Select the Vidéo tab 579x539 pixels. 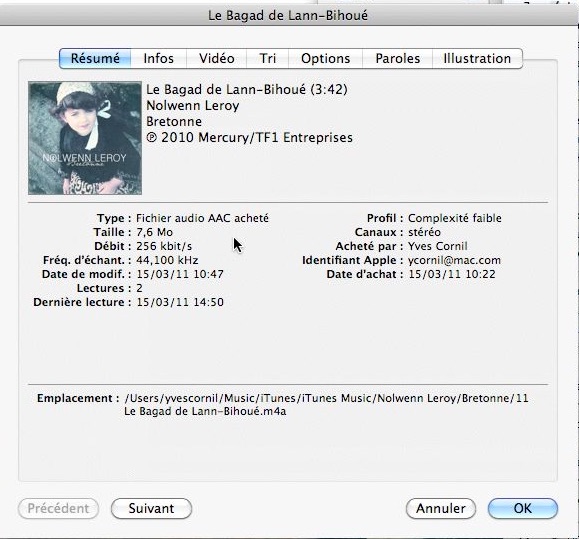[216, 58]
